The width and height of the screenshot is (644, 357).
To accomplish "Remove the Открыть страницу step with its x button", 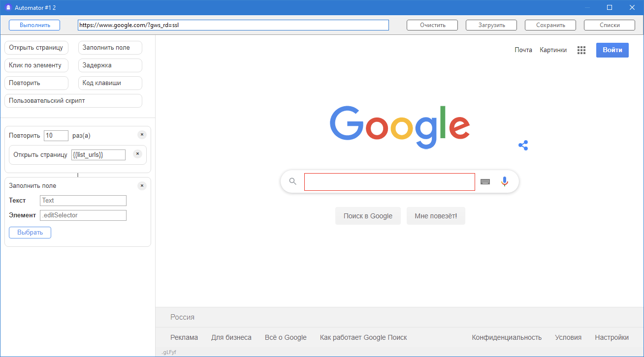I will [137, 154].
